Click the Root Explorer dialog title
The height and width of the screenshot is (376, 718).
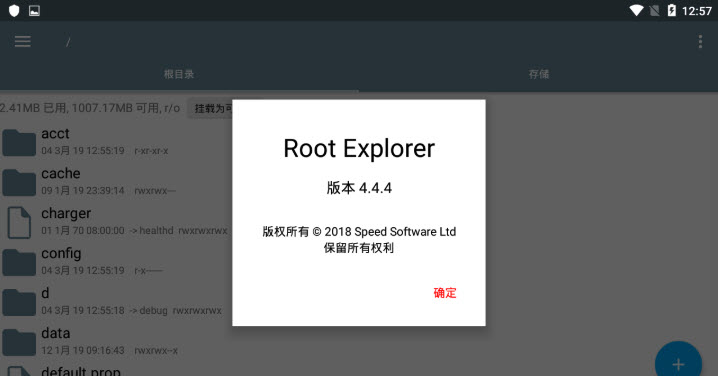(359, 148)
